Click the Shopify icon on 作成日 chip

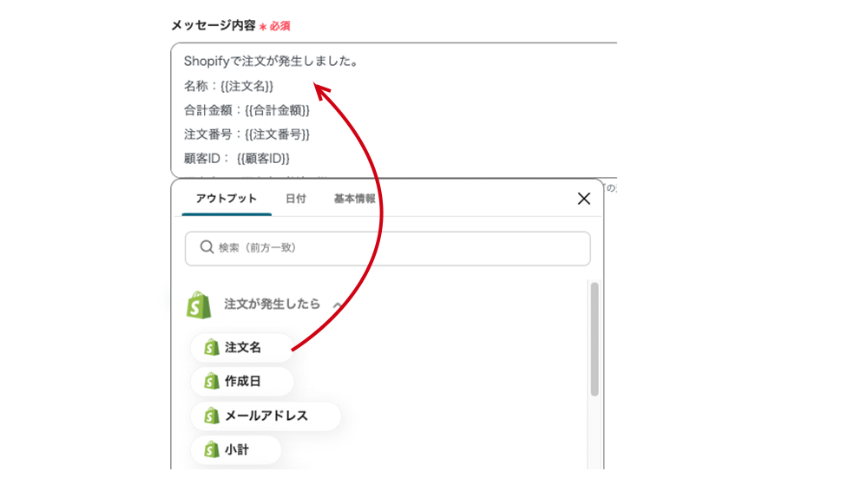pos(212,381)
